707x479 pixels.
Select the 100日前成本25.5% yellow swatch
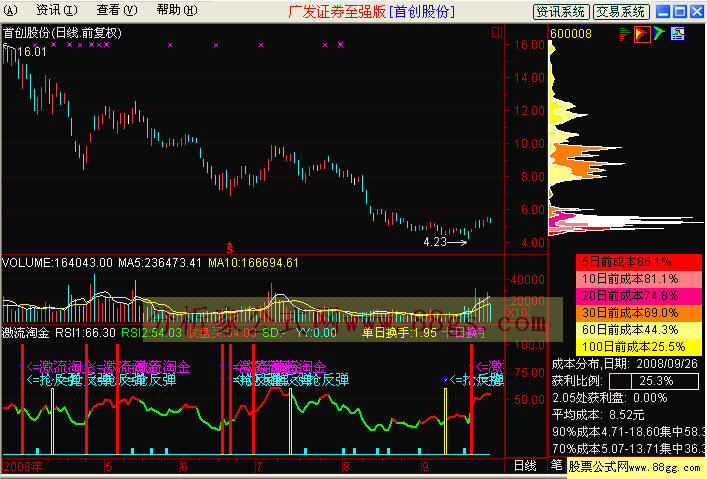click(x=639, y=347)
